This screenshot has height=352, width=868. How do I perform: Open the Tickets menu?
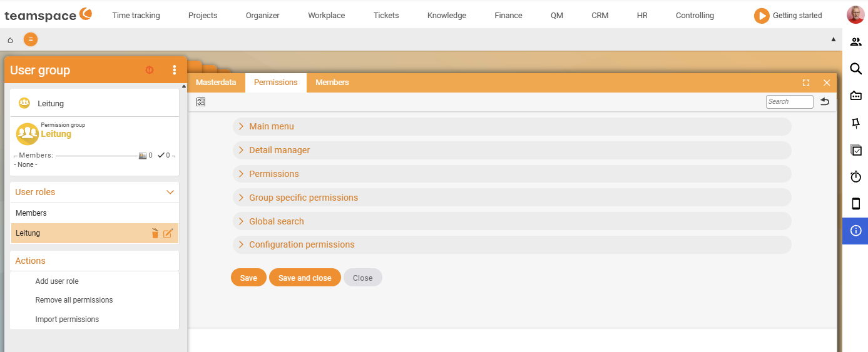[386, 16]
